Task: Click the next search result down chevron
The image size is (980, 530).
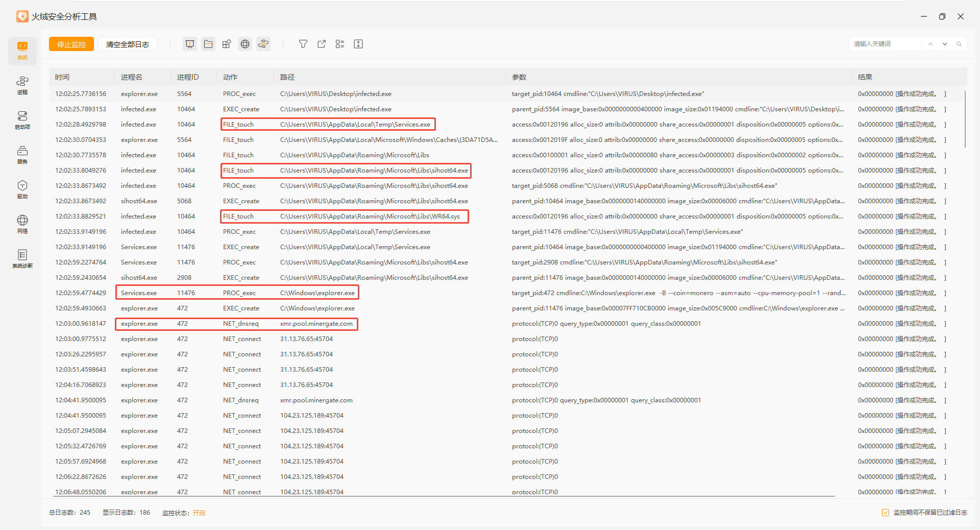Action: (x=945, y=44)
